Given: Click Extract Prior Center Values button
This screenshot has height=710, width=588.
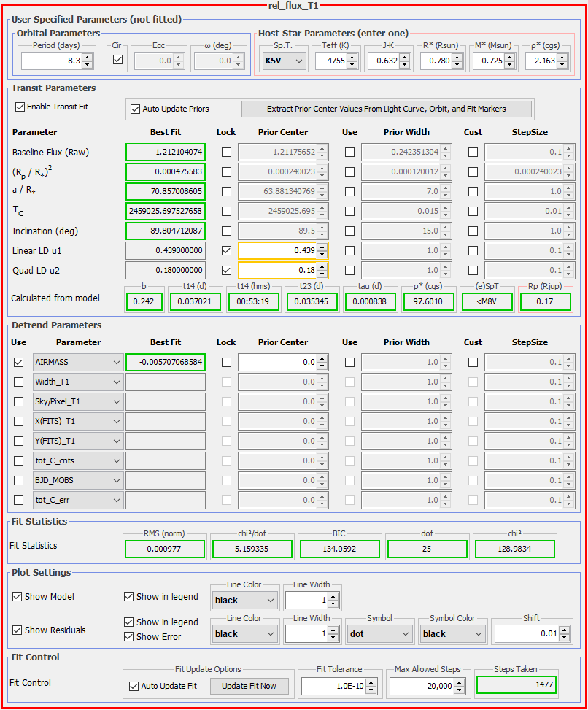Looking at the screenshot, I should point(387,109).
